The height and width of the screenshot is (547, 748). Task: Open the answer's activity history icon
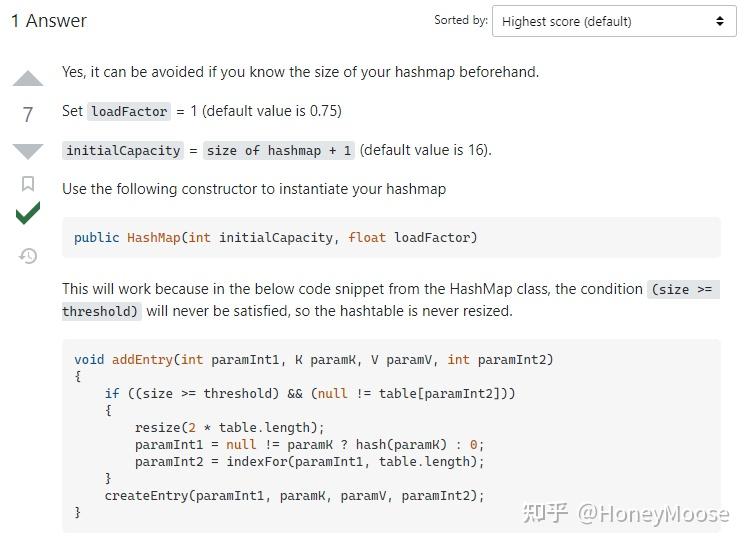tap(28, 256)
